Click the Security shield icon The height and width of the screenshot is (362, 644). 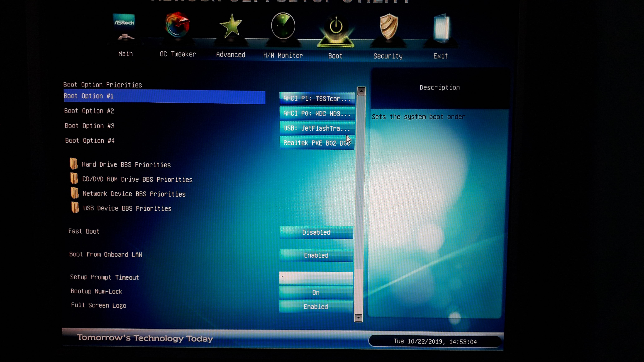click(x=388, y=27)
